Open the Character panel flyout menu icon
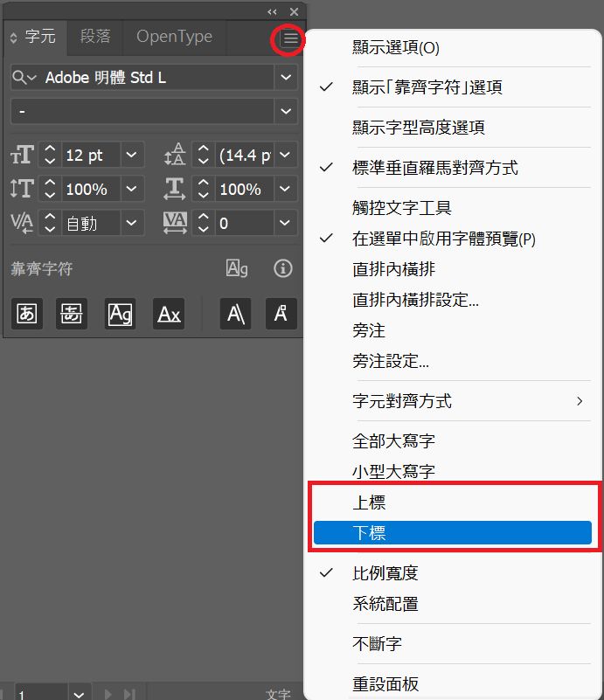 point(290,38)
